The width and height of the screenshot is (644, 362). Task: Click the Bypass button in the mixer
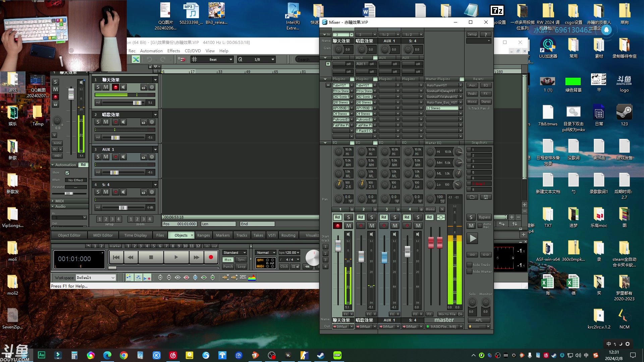(x=484, y=217)
